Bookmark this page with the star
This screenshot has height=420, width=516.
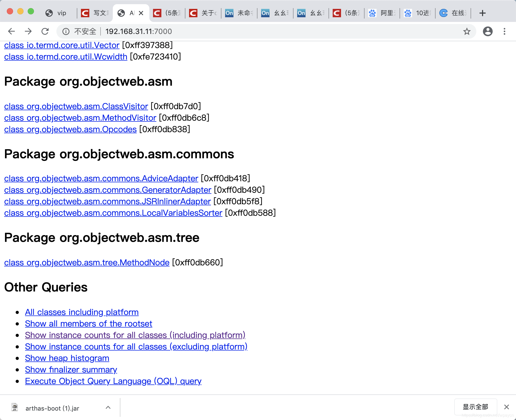point(467,31)
